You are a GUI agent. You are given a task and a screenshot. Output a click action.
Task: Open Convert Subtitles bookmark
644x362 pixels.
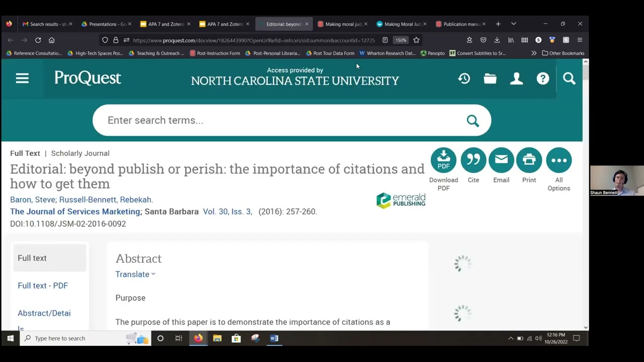click(x=477, y=53)
